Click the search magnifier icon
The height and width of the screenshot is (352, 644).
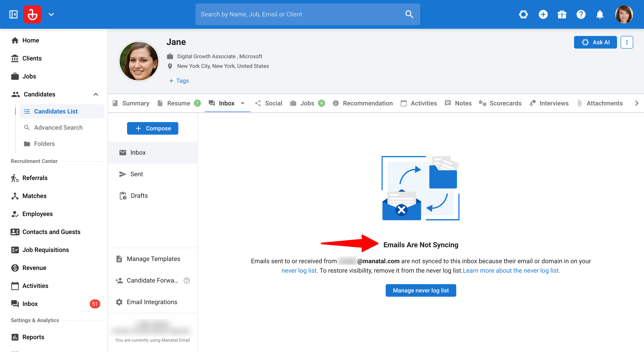click(409, 14)
